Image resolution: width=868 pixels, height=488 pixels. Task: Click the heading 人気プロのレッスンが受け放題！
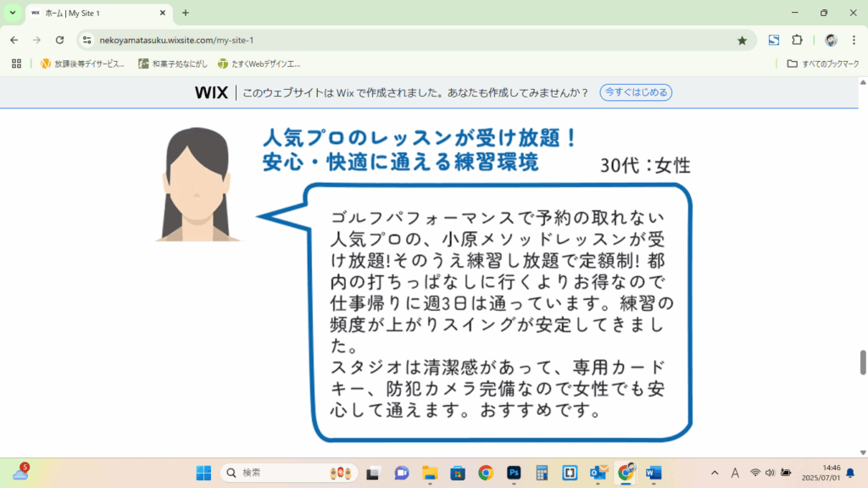click(x=420, y=138)
